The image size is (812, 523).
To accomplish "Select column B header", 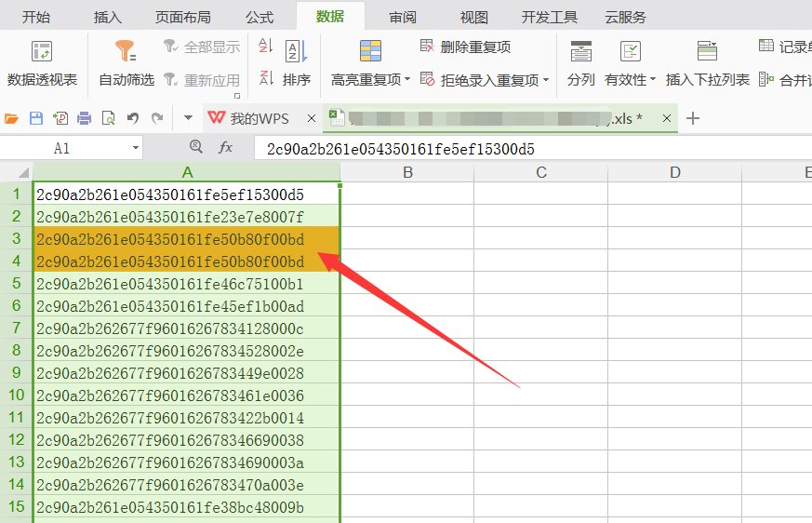I will (x=407, y=172).
